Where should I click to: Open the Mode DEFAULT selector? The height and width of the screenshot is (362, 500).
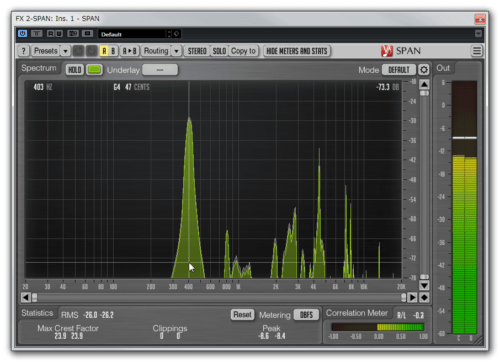point(399,70)
